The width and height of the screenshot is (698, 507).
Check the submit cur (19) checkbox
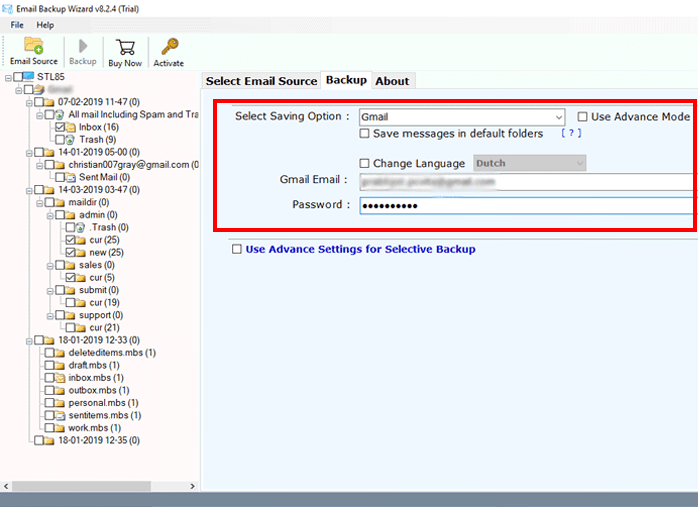click(x=70, y=303)
